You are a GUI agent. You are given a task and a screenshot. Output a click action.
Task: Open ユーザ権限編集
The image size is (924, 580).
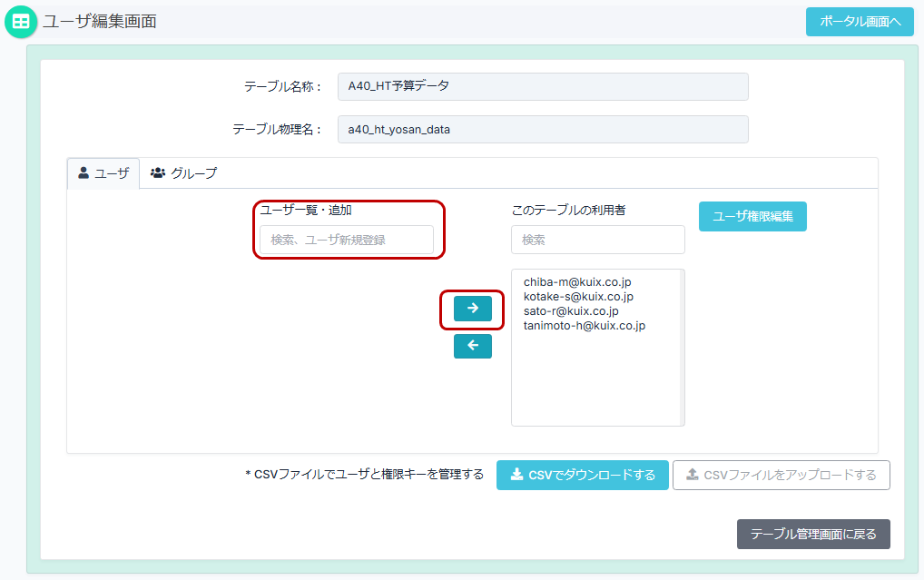point(752,216)
